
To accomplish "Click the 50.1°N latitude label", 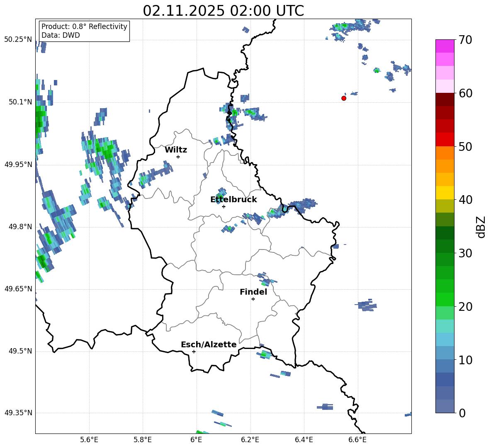I will 20,102.
